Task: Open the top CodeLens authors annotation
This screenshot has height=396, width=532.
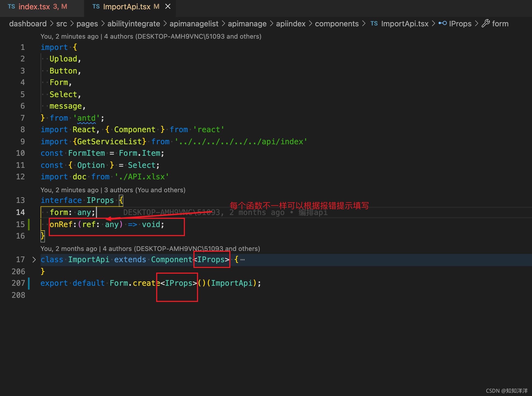Action: click(151, 36)
